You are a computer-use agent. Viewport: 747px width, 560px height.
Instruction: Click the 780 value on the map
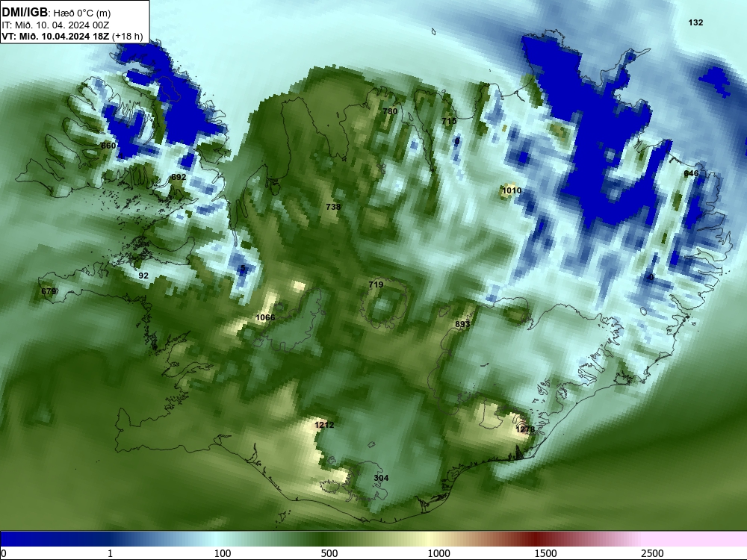point(390,111)
